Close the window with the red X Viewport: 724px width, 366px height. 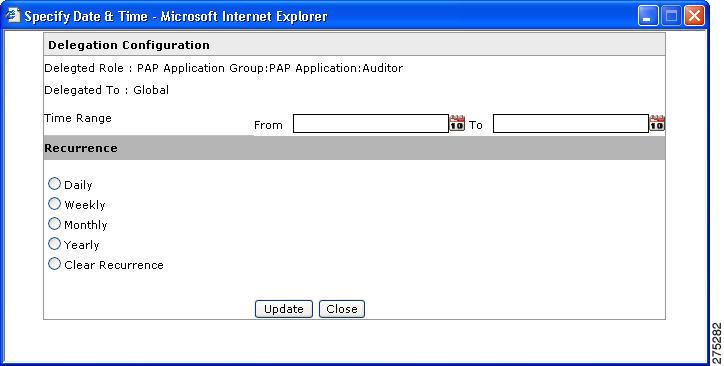coord(694,16)
